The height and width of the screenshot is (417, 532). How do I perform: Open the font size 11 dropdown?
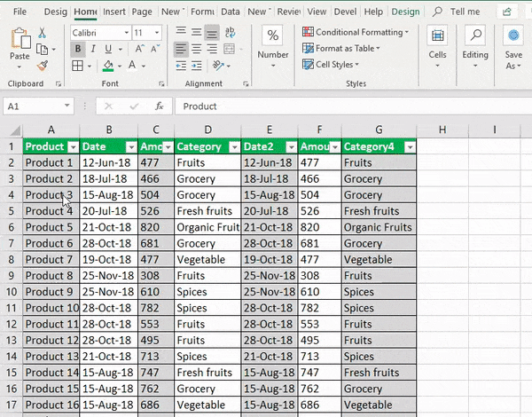tap(157, 33)
